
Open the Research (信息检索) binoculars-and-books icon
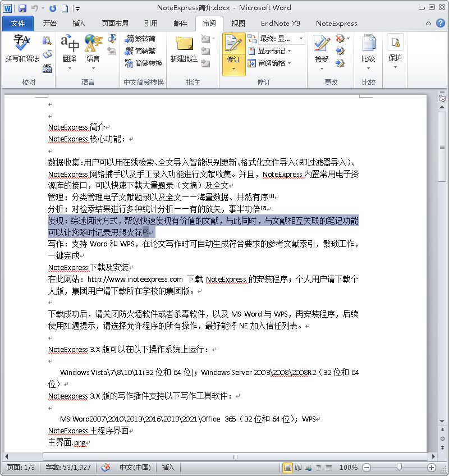tap(47, 40)
